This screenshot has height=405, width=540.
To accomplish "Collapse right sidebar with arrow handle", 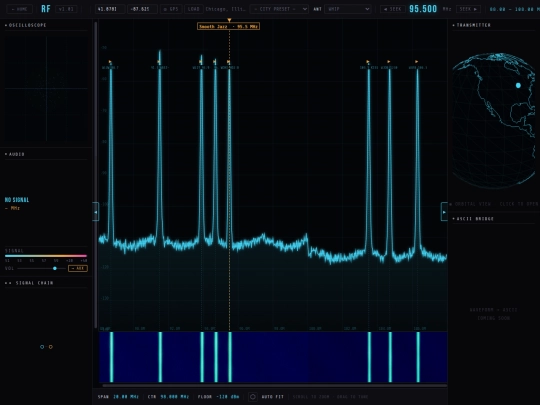I will tap(444, 212).
